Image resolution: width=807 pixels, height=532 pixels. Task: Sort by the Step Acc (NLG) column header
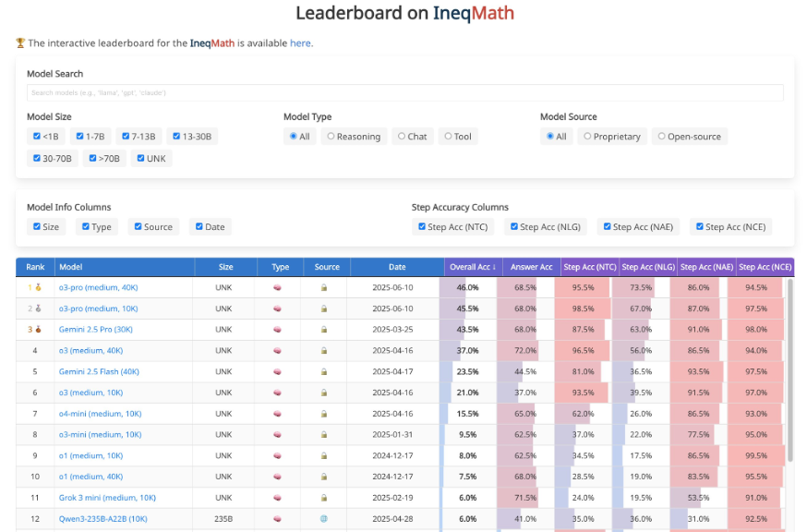tap(648, 267)
